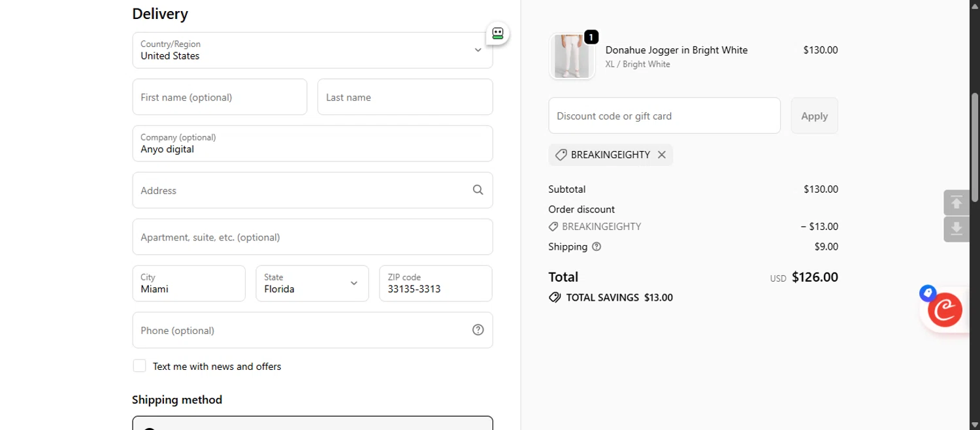
Task: Click the Apply discount button
Action: [x=814, y=116]
